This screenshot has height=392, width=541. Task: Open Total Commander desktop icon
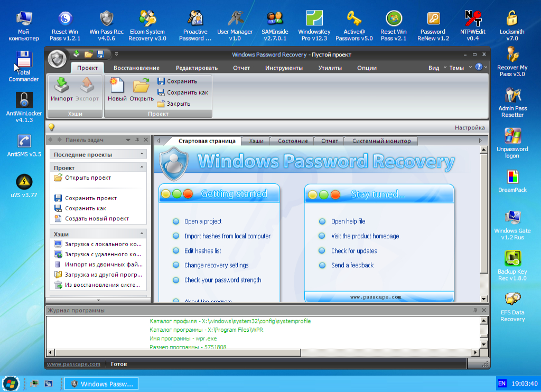[x=24, y=67]
